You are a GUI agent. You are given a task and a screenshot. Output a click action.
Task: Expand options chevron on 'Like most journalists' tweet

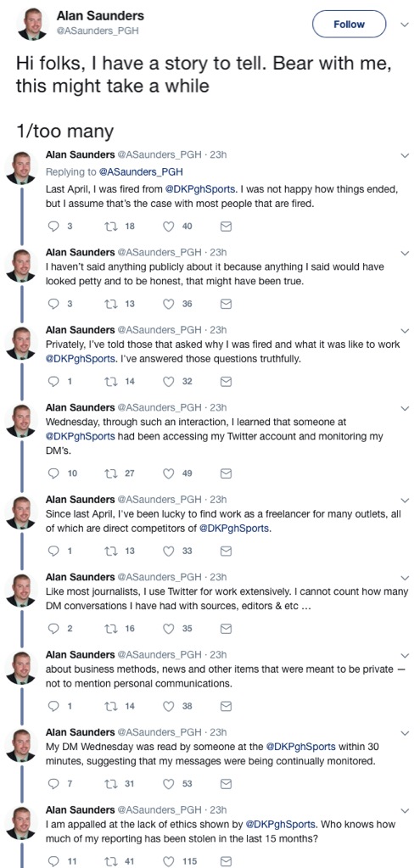[405, 577]
